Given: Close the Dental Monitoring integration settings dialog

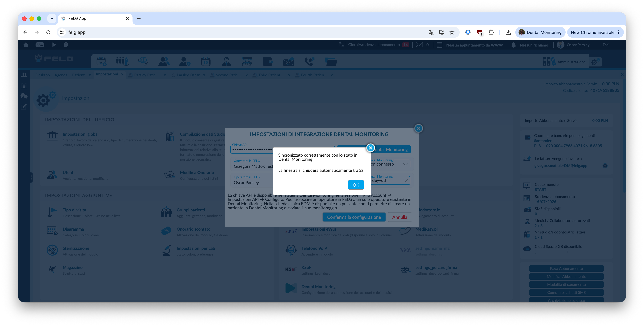Looking at the screenshot, I should click(419, 128).
